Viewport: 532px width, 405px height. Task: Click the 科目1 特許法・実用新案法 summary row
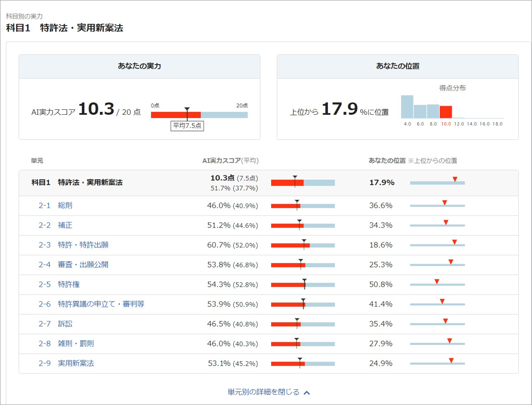pos(268,183)
